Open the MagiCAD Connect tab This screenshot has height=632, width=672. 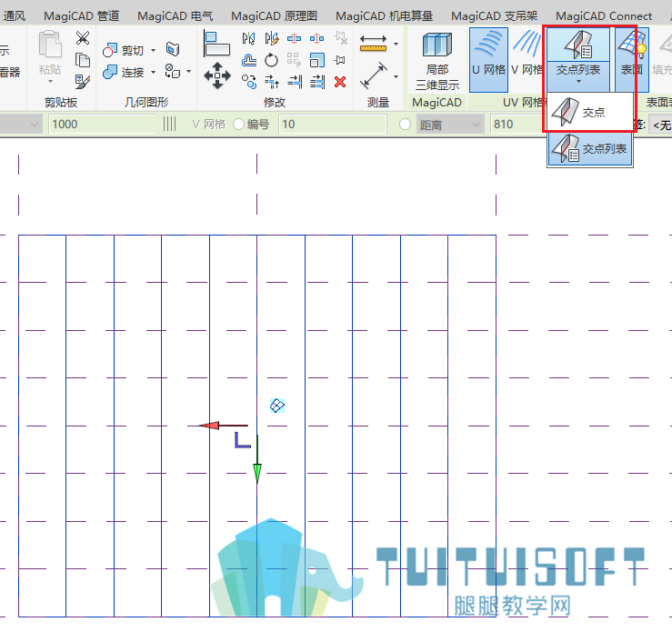click(604, 15)
